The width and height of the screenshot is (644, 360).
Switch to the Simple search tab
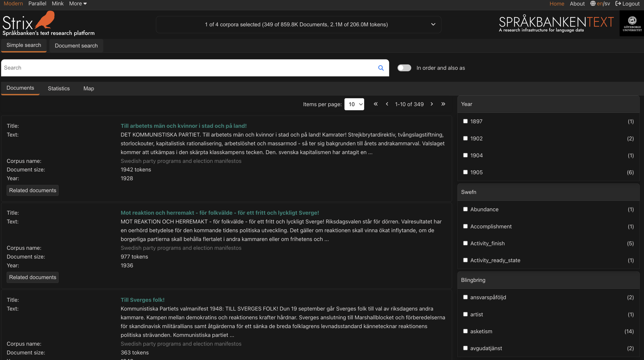pyautogui.click(x=24, y=45)
